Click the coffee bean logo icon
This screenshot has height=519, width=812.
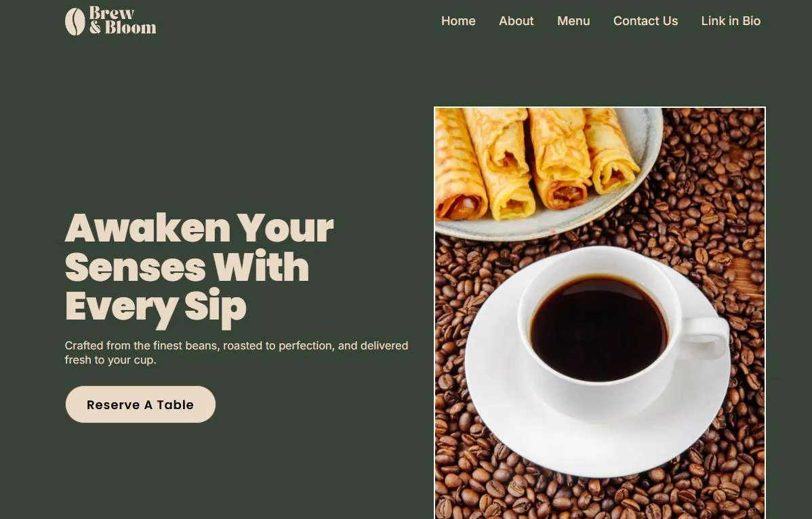75,22
